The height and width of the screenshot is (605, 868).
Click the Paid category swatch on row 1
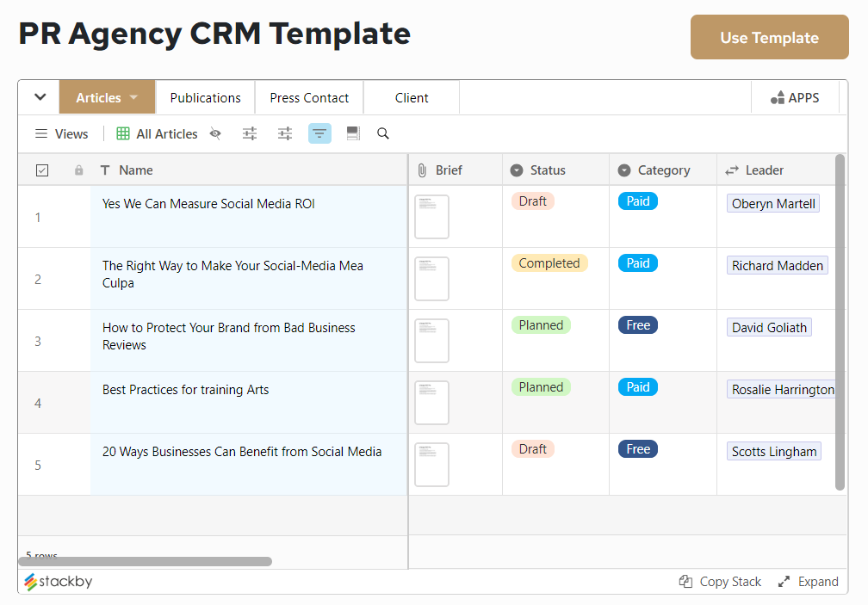pyautogui.click(x=637, y=201)
